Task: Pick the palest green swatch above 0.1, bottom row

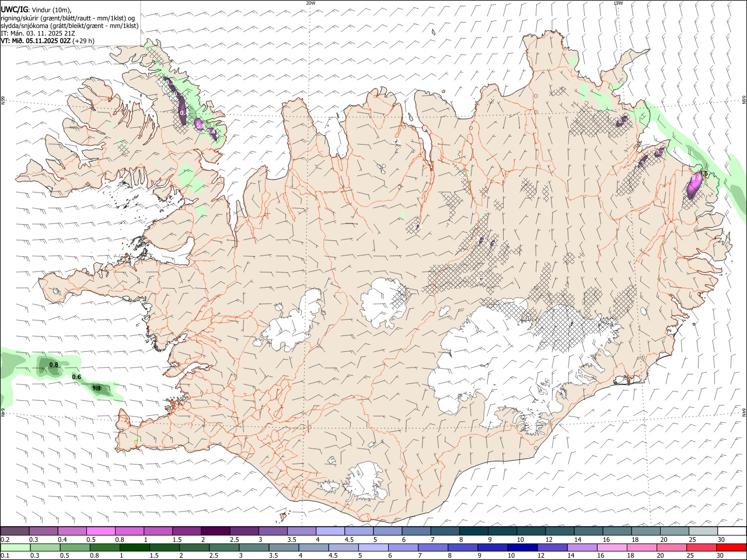Action: pos(15,548)
